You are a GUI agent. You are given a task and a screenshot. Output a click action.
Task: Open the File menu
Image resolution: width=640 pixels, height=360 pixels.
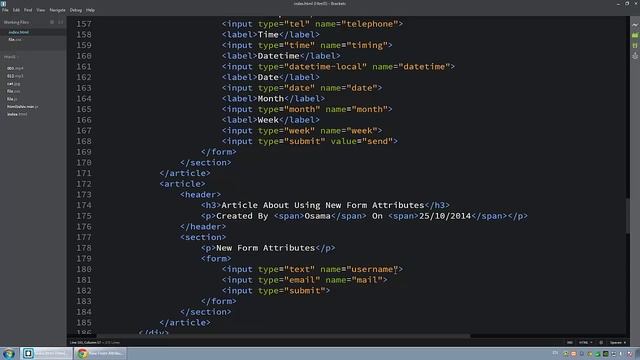pos(5,10)
